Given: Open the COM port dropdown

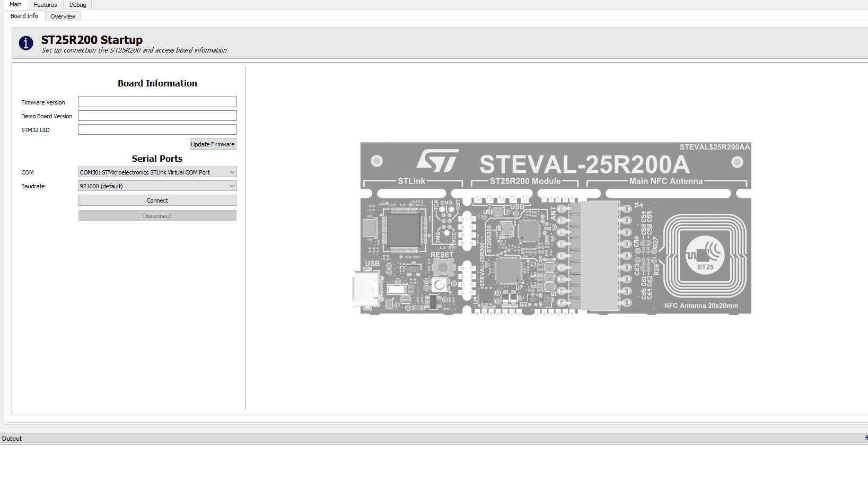Looking at the screenshot, I should point(157,172).
